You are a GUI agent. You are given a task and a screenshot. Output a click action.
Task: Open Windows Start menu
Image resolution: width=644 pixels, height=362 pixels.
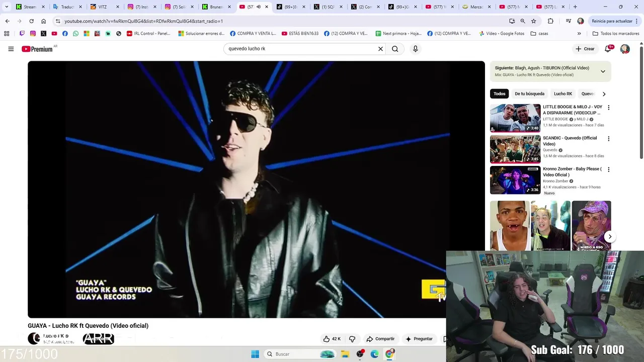tap(255, 354)
